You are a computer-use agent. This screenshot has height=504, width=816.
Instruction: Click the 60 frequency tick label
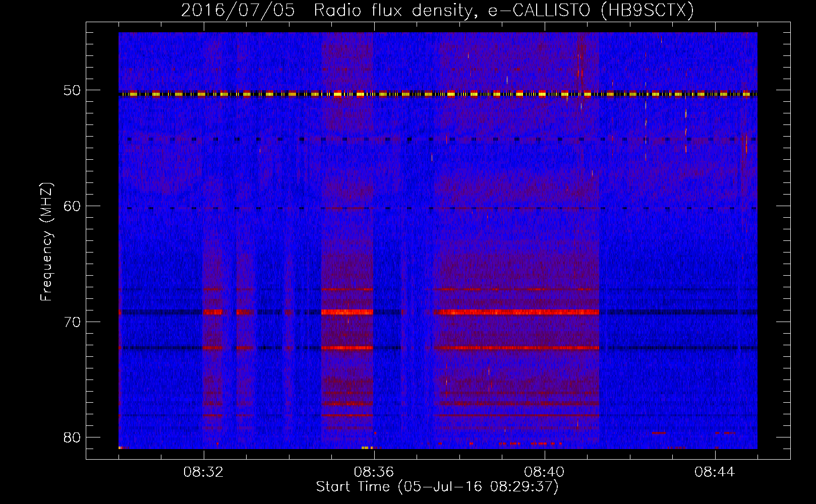pyautogui.click(x=72, y=206)
